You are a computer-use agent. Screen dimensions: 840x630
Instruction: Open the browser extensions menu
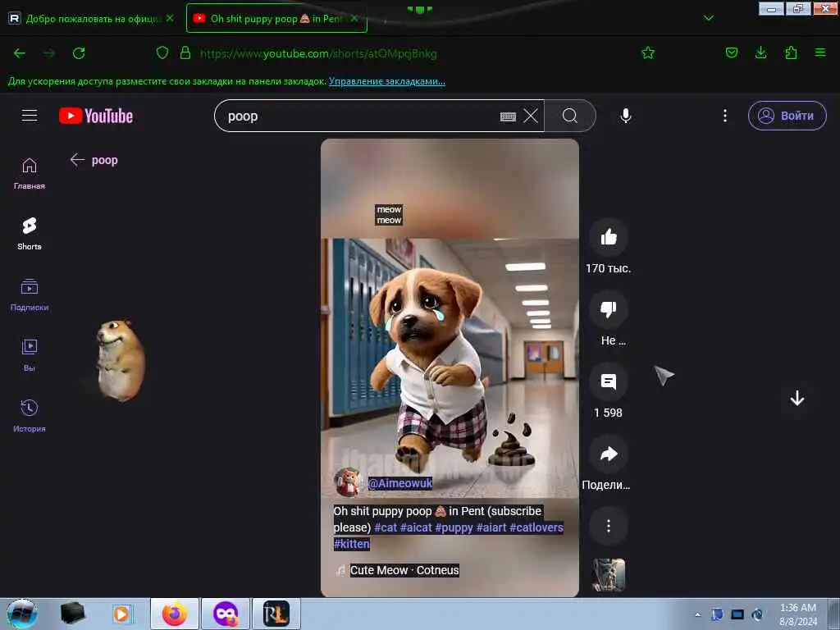[791, 52]
